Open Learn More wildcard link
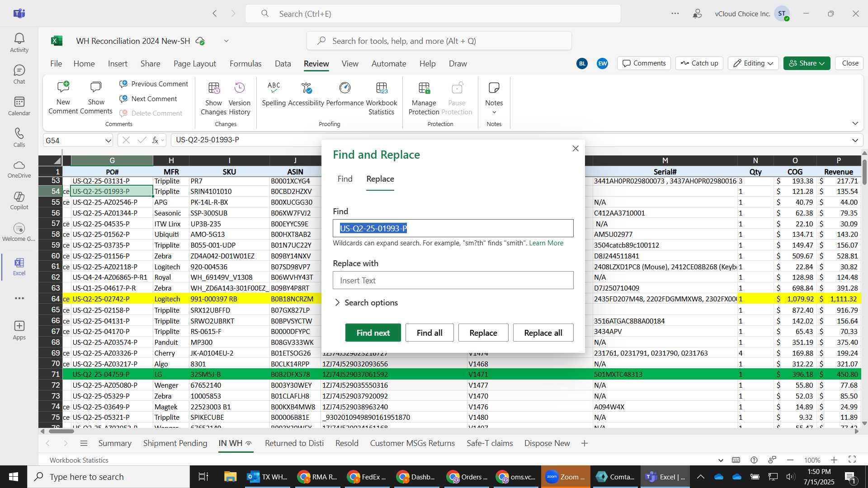The height and width of the screenshot is (488, 868). click(x=546, y=243)
